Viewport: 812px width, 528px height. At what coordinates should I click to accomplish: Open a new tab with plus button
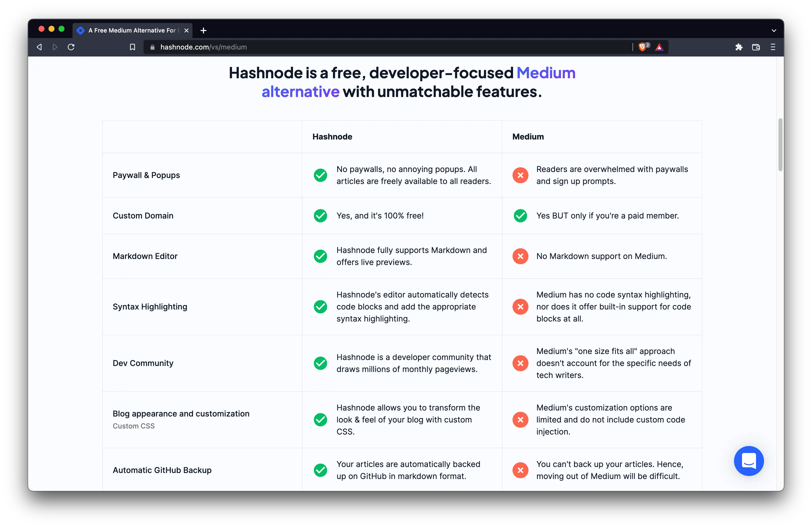[x=203, y=30]
